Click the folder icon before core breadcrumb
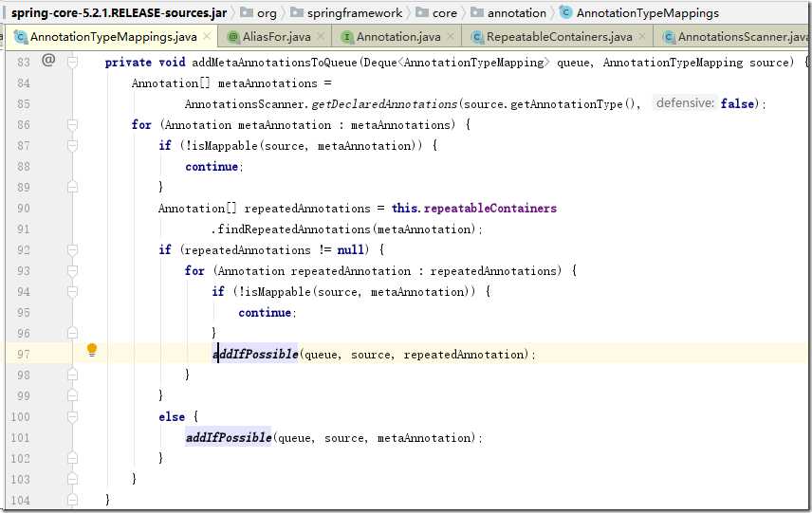Image resolution: width=812 pixels, height=513 pixels. point(422,12)
